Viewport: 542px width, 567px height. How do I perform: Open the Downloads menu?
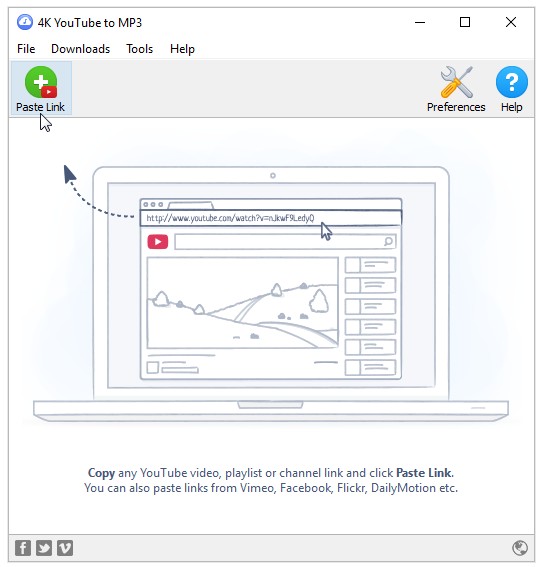(x=80, y=49)
